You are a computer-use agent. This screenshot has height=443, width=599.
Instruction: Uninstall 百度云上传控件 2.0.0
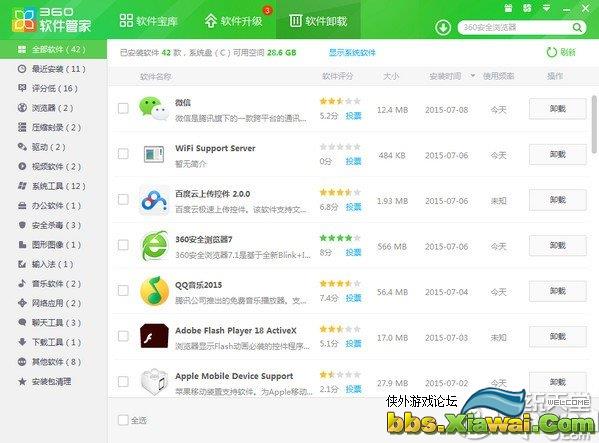point(557,200)
